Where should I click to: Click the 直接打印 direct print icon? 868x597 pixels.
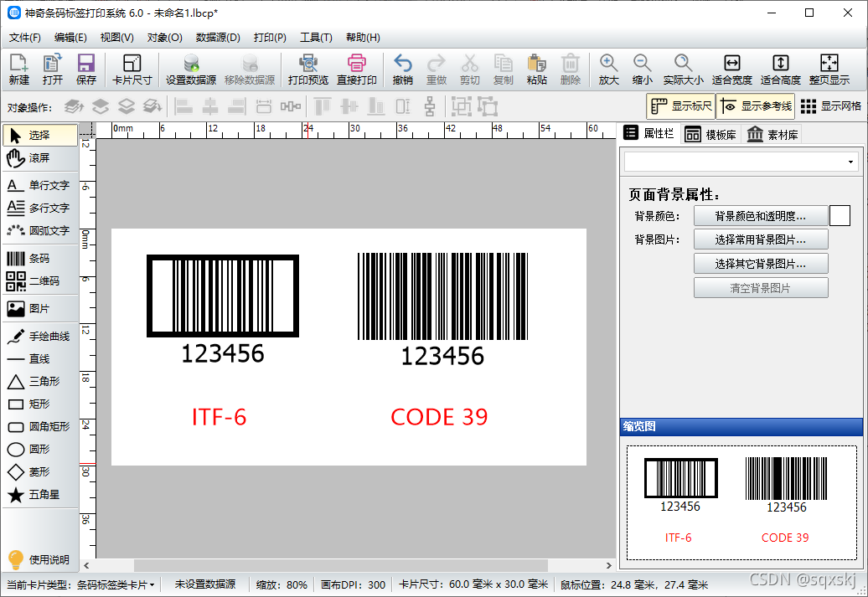(x=357, y=69)
